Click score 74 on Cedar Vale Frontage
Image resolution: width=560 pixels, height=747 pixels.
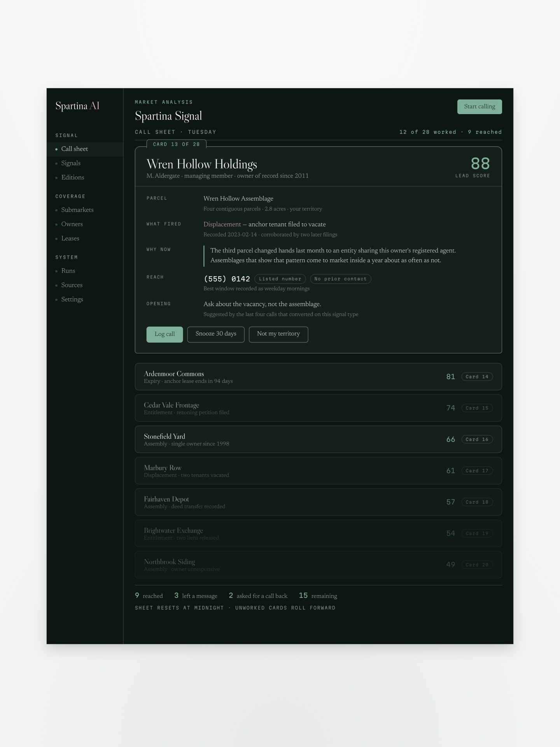click(x=451, y=408)
